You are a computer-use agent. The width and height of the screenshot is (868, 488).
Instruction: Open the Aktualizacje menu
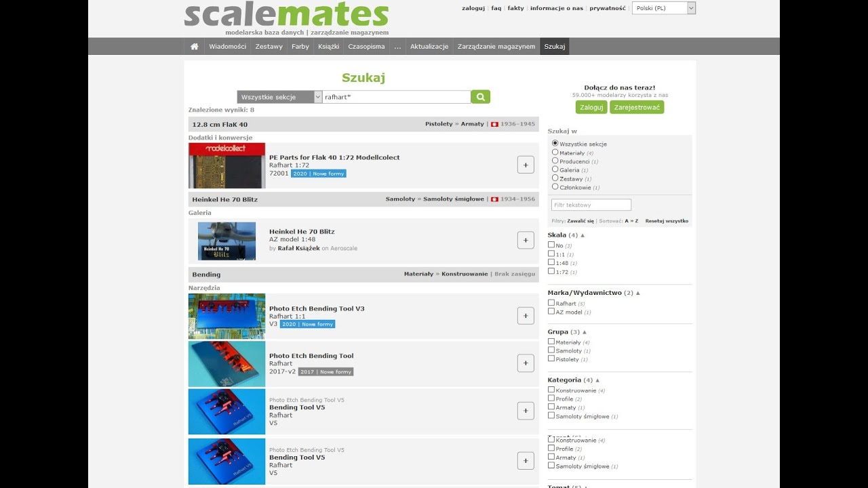(x=429, y=47)
